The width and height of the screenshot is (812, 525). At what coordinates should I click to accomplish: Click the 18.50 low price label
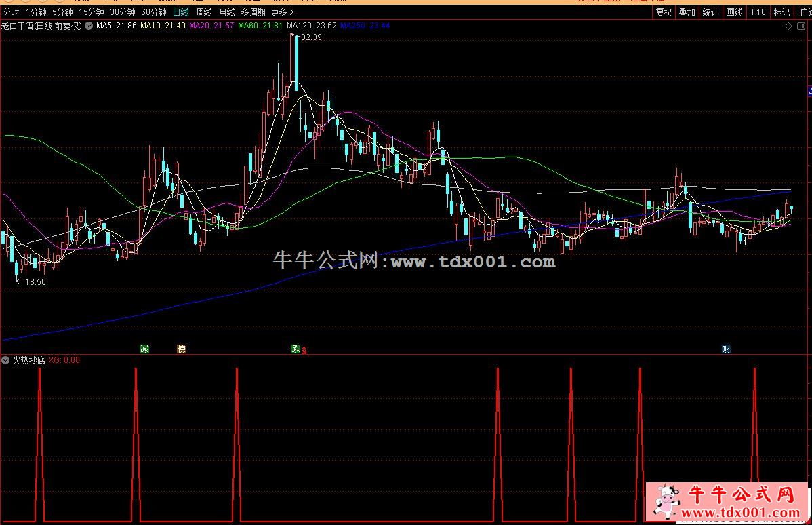point(35,282)
